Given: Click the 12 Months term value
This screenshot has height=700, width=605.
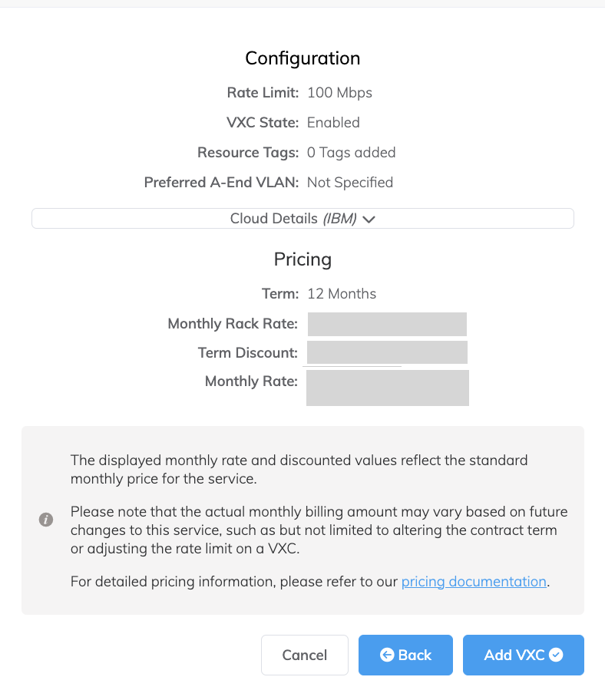Looking at the screenshot, I should [x=342, y=294].
